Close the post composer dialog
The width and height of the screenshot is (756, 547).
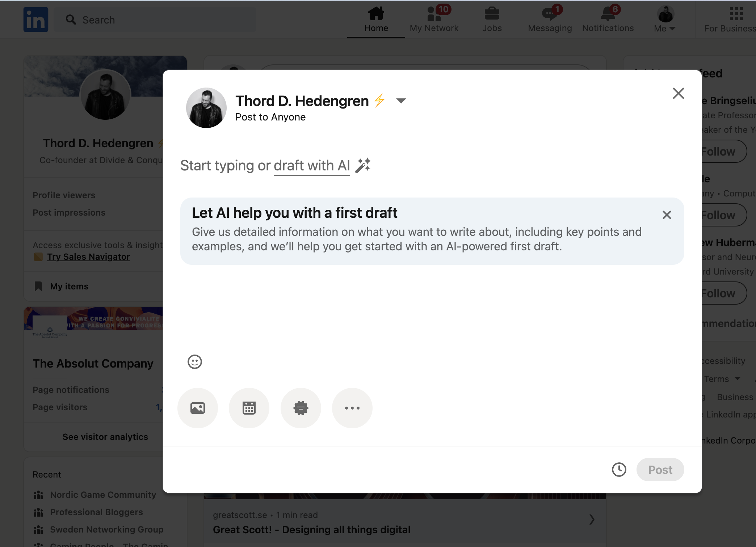coord(678,93)
